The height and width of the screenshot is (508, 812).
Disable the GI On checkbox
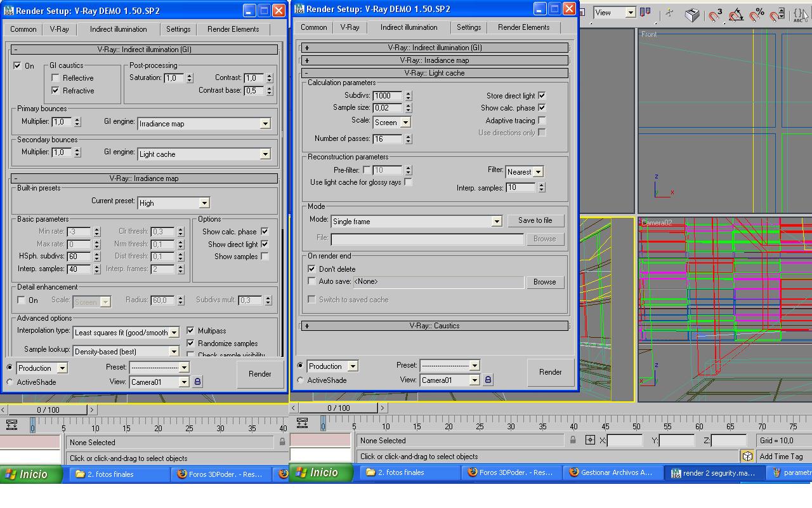(x=18, y=65)
